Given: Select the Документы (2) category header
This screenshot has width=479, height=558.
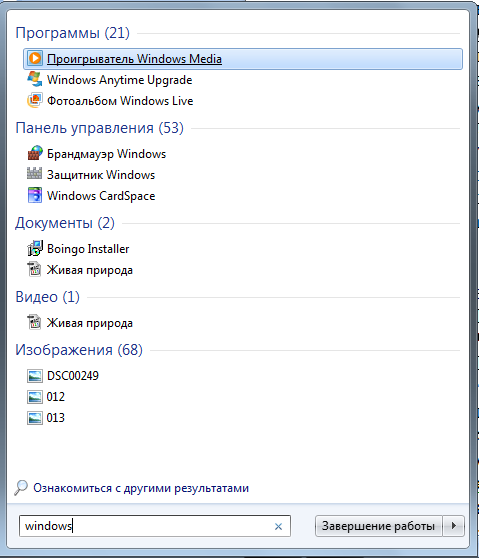Looking at the screenshot, I should pyautogui.click(x=65, y=223).
